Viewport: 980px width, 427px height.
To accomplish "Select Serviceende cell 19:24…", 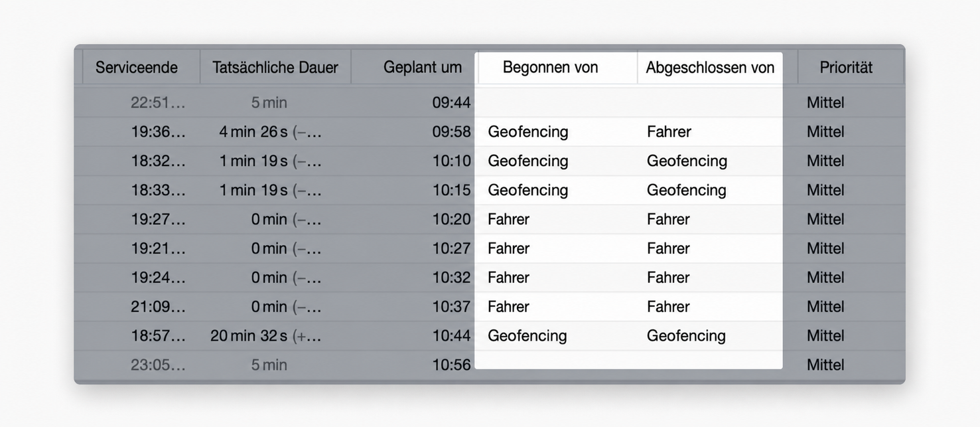I will 158,278.
